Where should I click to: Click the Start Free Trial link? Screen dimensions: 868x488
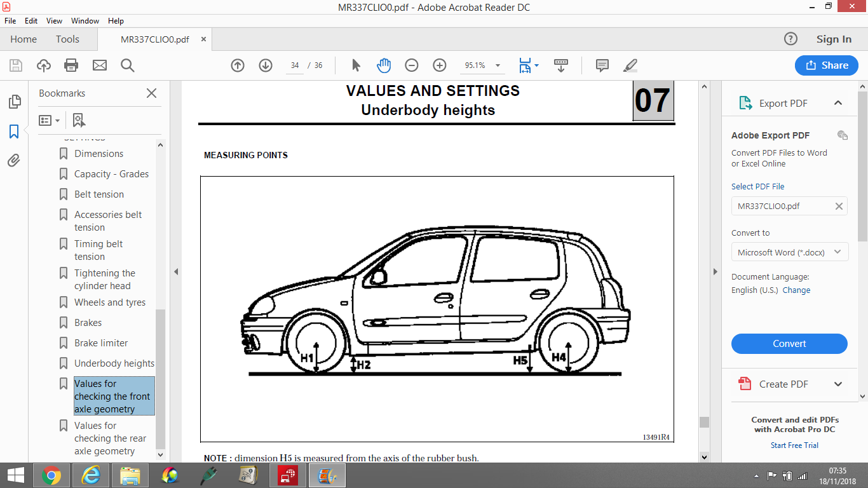794,445
